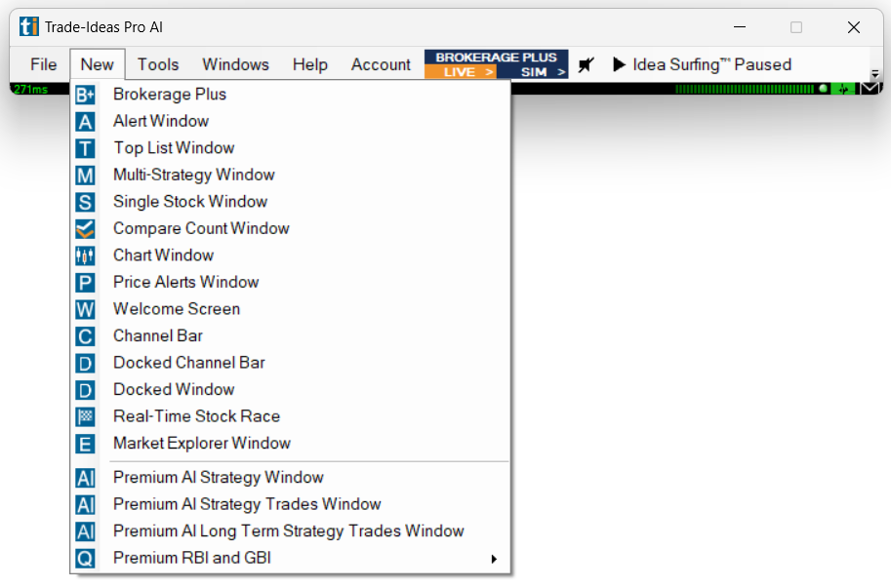Choose Market Explorer Window menu entry
The image size is (891, 588).
pyautogui.click(x=201, y=444)
